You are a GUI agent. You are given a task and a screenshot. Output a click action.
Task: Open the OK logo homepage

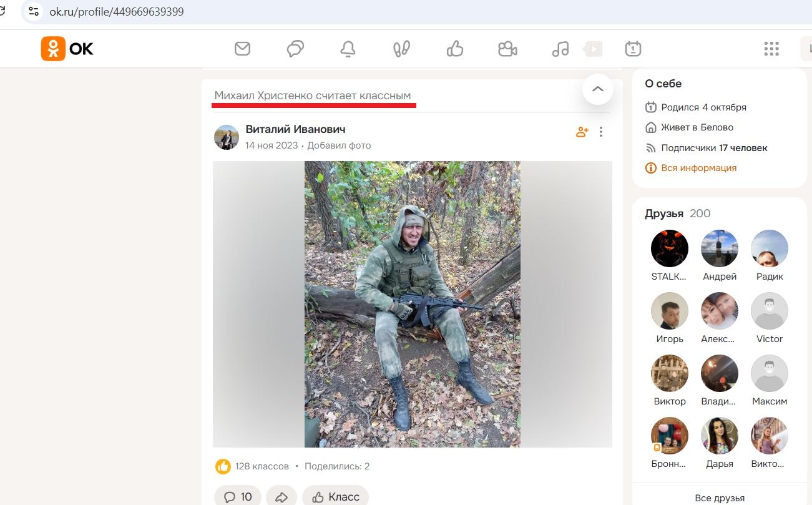(x=67, y=49)
